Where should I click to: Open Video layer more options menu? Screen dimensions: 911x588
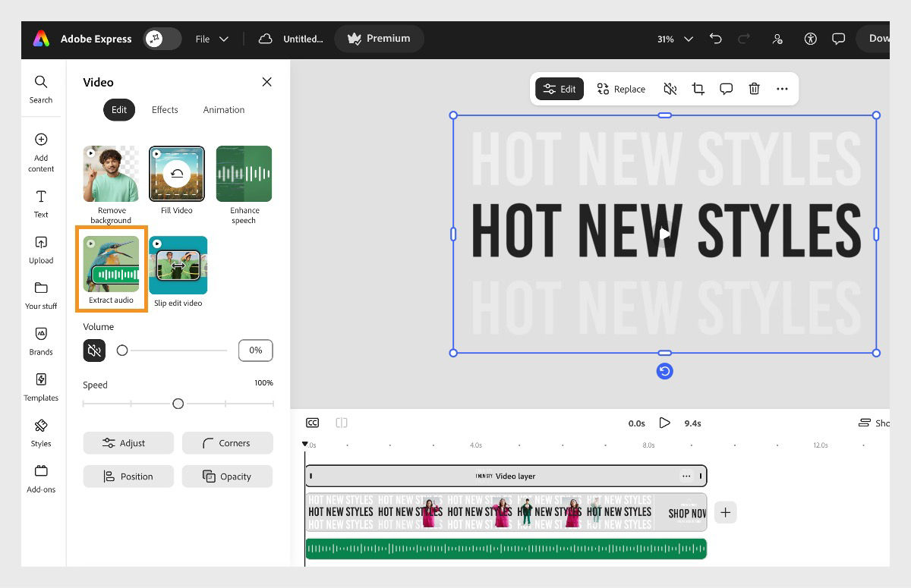coord(686,476)
